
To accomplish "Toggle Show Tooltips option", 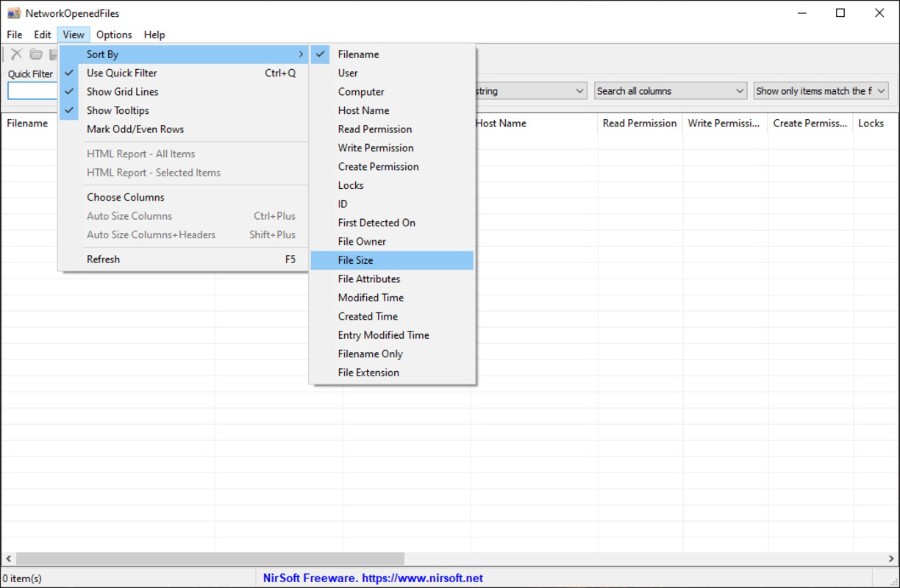I will pos(184,110).
